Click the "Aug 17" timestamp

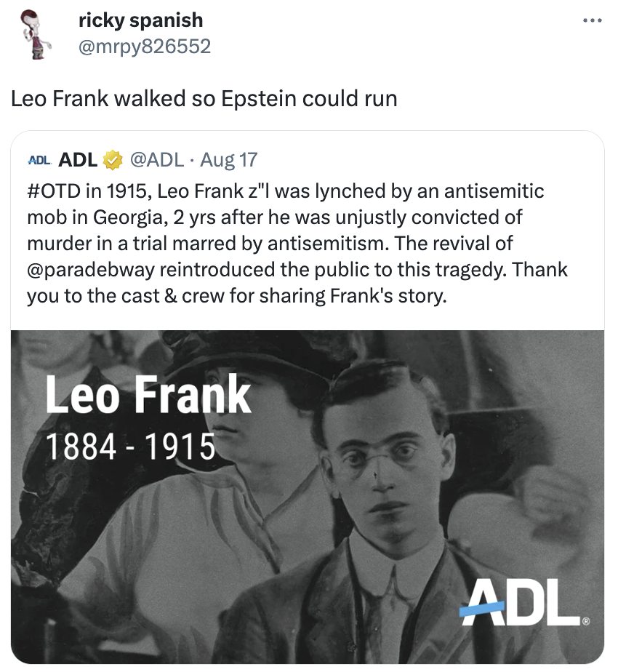pyautogui.click(x=228, y=159)
